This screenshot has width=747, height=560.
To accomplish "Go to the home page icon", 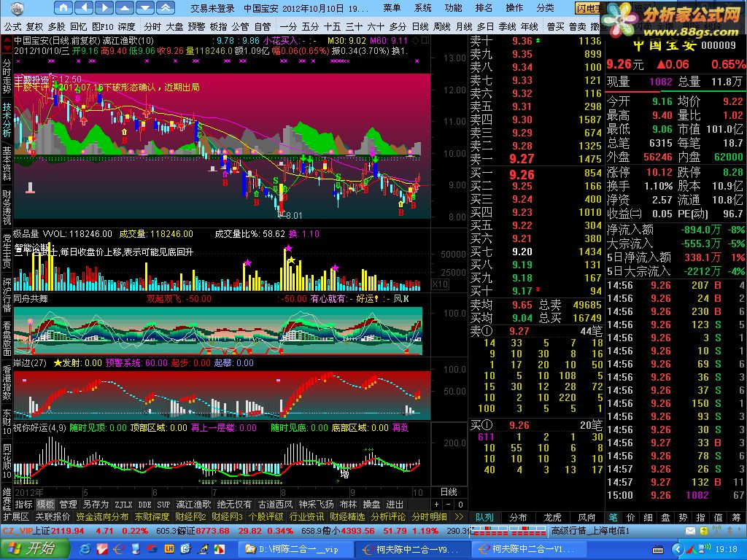I will pyautogui.click(x=64, y=7).
